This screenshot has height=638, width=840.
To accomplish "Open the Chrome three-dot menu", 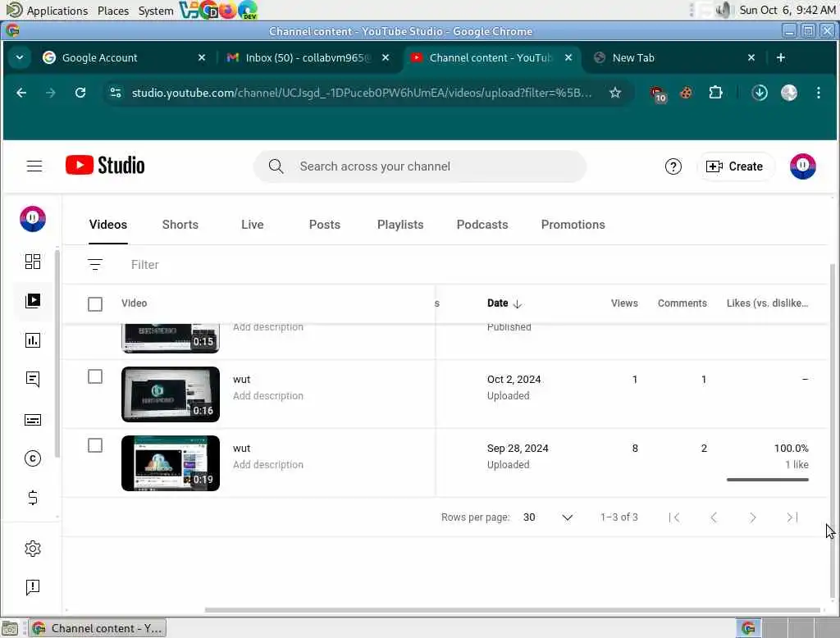I will tap(818, 93).
